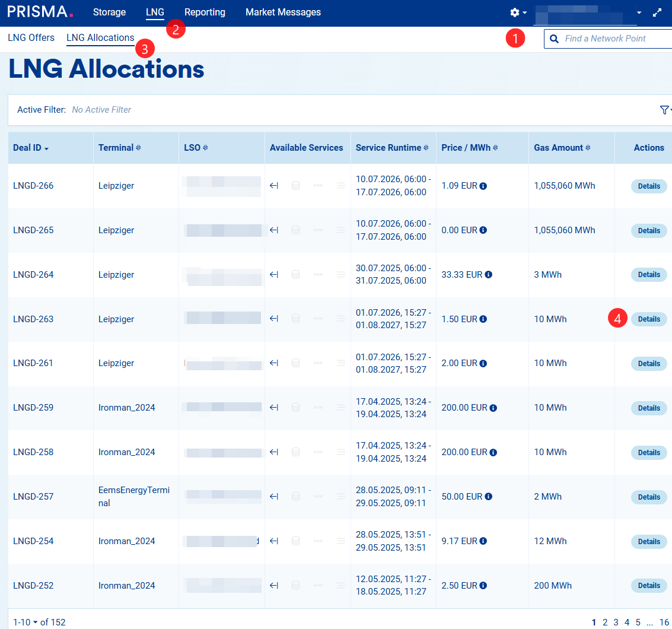
Task: Click the storage cylinder icon for LNGD-266
Action: point(296,186)
